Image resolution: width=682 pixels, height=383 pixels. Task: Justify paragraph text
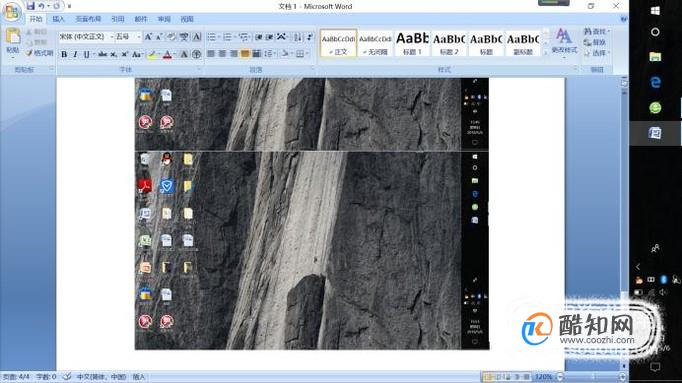[245, 54]
